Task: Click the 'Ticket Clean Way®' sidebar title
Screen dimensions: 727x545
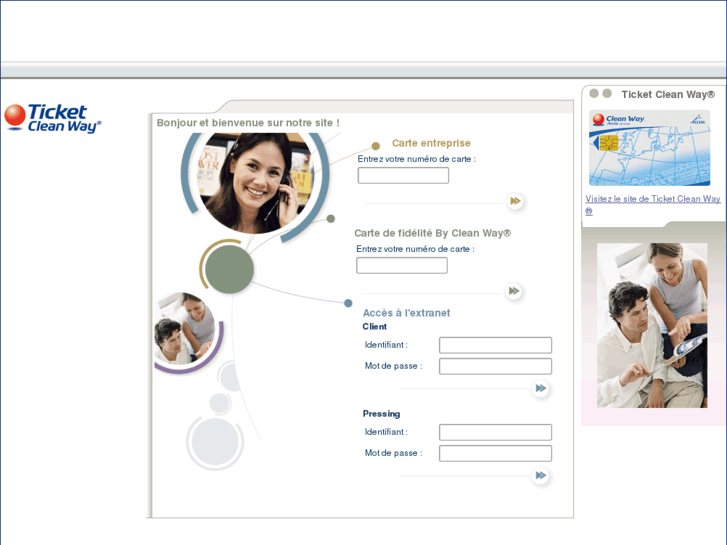Action: (x=668, y=95)
